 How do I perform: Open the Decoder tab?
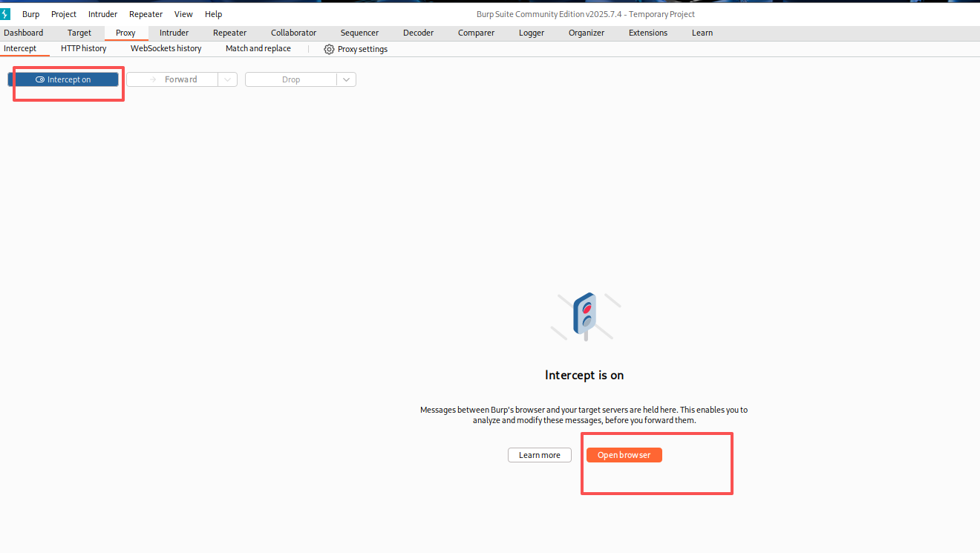(x=418, y=33)
